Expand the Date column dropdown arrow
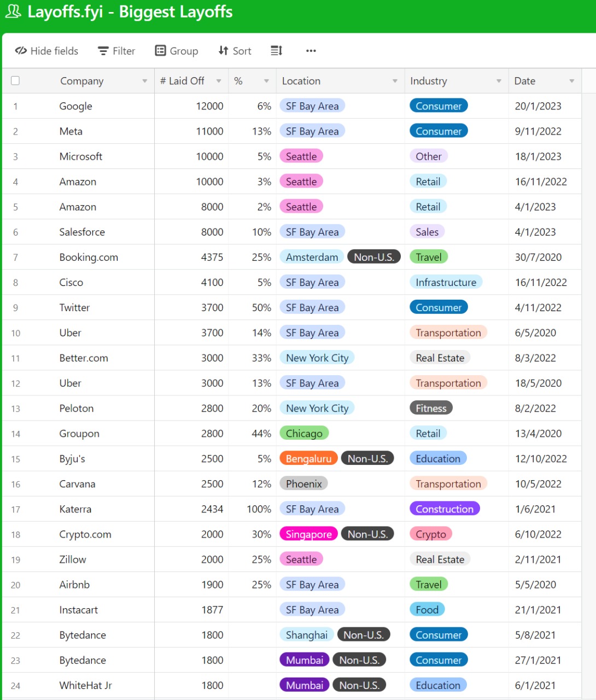 pyautogui.click(x=572, y=81)
